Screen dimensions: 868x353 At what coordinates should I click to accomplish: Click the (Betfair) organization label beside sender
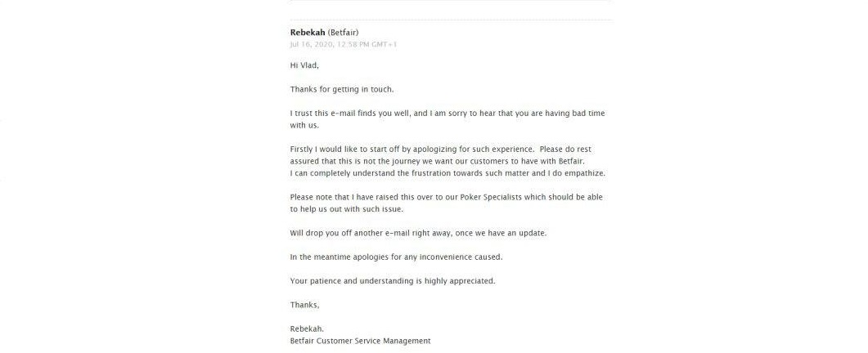click(x=344, y=33)
